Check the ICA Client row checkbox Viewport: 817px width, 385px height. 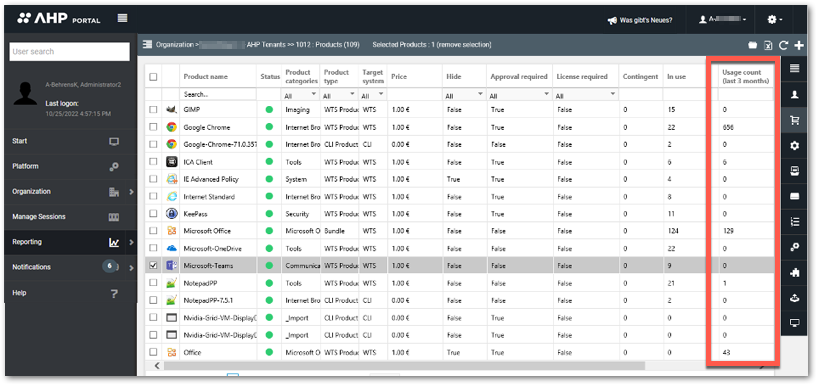coord(153,162)
